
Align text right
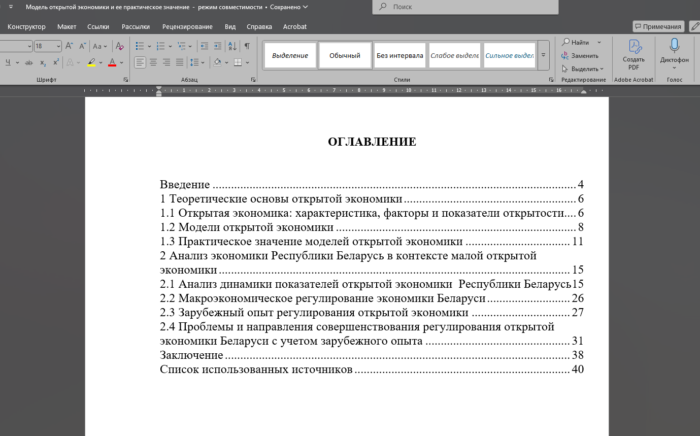point(166,62)
